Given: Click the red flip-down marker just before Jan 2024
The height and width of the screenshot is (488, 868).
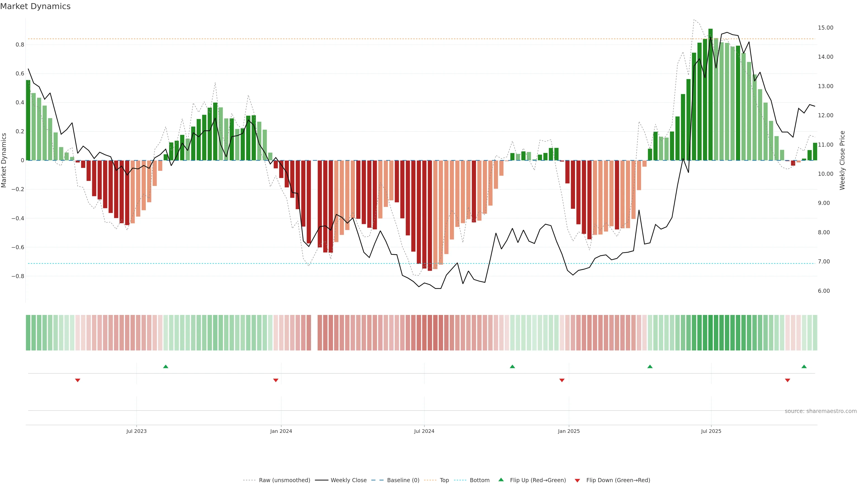Looking at the screenshot, I should point(276,380).
